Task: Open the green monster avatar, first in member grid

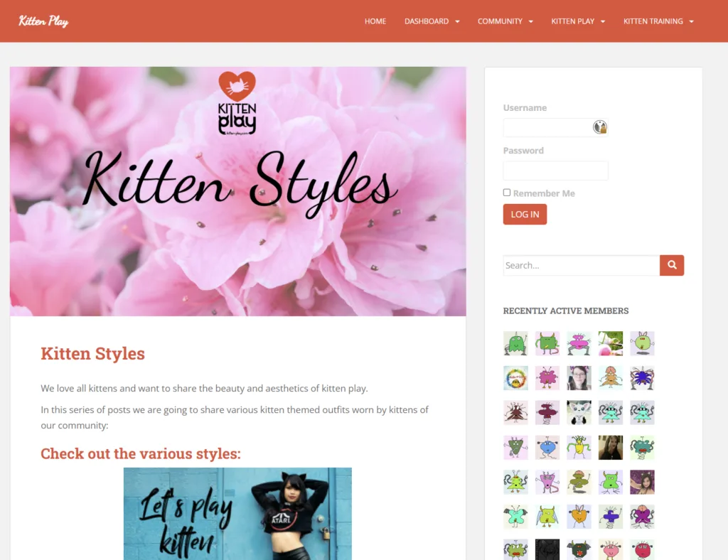Action: click(x=515, y=343)
